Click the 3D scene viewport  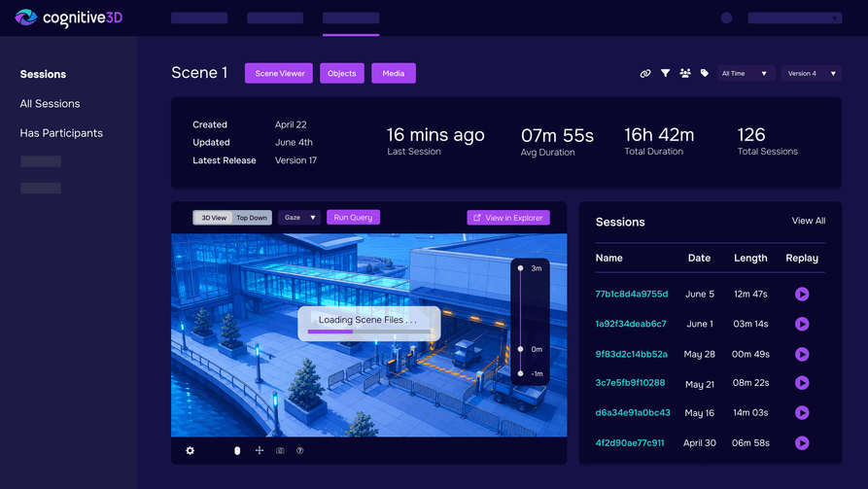click(x=368, y=335)
